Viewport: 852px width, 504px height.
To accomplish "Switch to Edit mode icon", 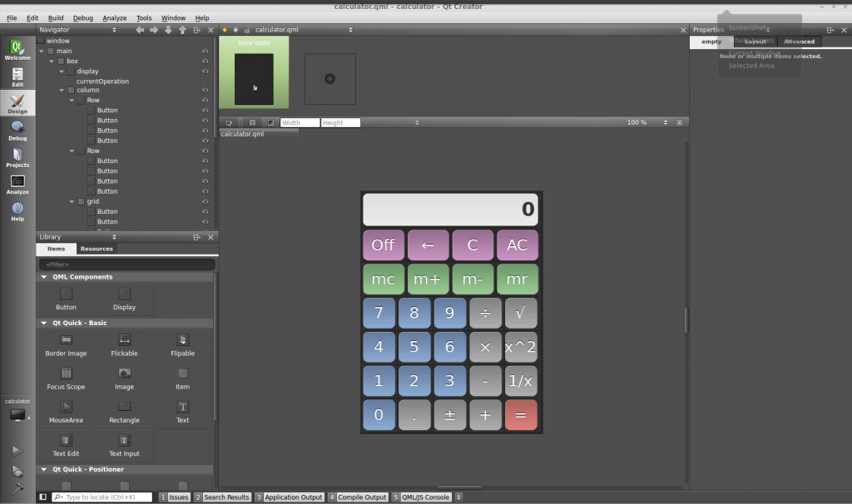I will coord(17,77).
